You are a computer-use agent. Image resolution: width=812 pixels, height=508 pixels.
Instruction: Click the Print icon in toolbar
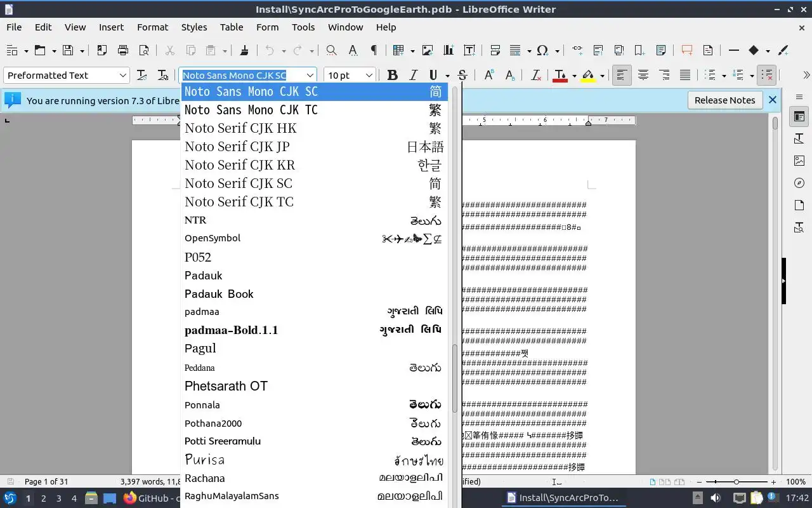point(123,50)
